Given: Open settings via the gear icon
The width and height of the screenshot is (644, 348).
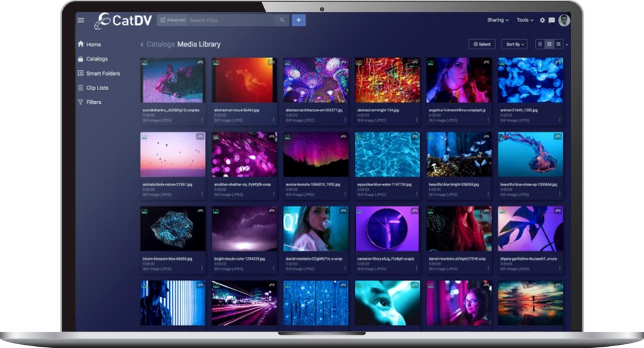Looking at the screenshot, I should coord(543,20).
